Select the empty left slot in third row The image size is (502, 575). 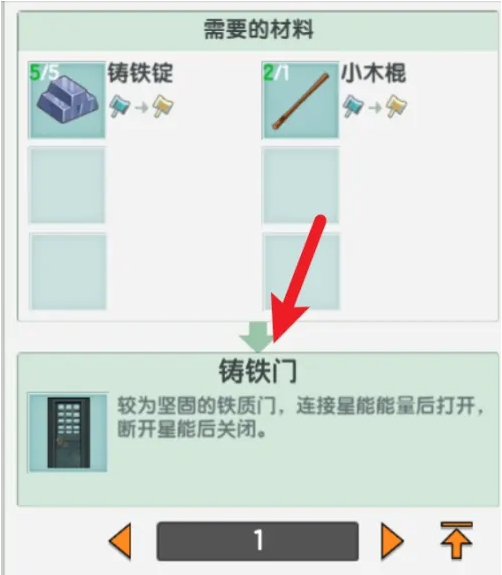tap(67, 271)
